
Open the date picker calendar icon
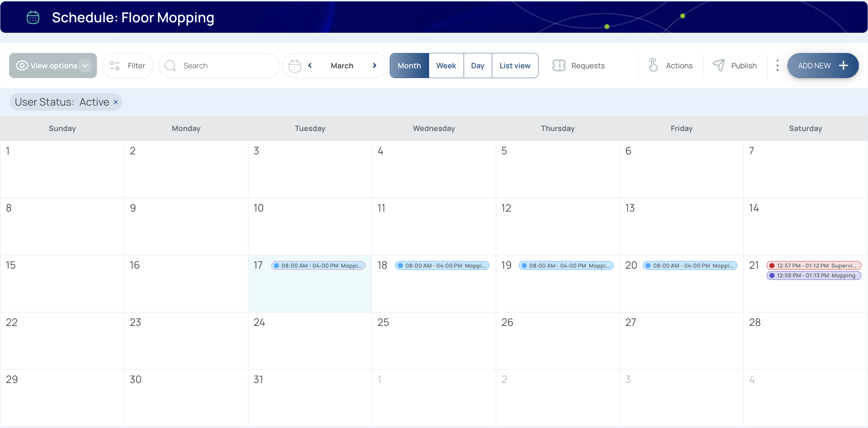pos(295,66)
